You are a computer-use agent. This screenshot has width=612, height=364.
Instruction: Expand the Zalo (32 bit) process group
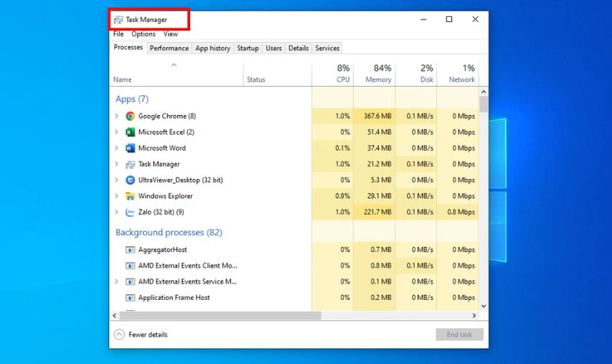coord(117,213)
